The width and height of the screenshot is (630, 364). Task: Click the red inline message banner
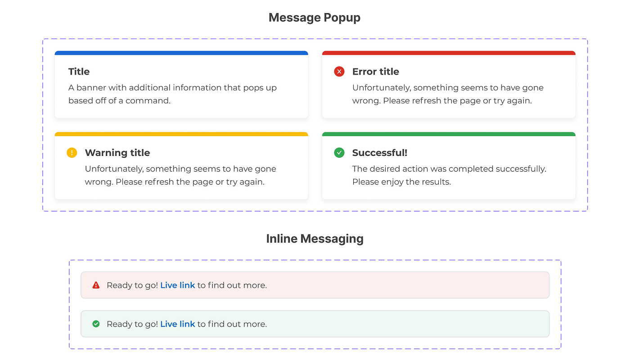315,285
